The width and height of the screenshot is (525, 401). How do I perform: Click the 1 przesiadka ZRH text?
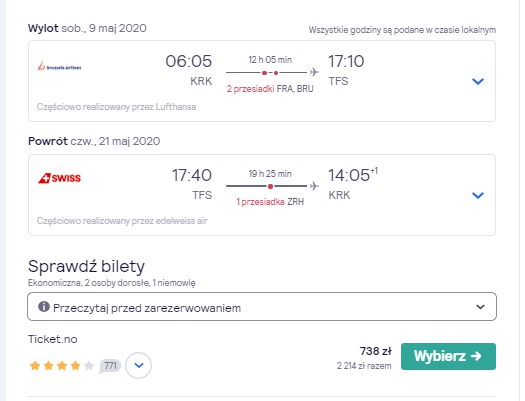click(270, 202)
